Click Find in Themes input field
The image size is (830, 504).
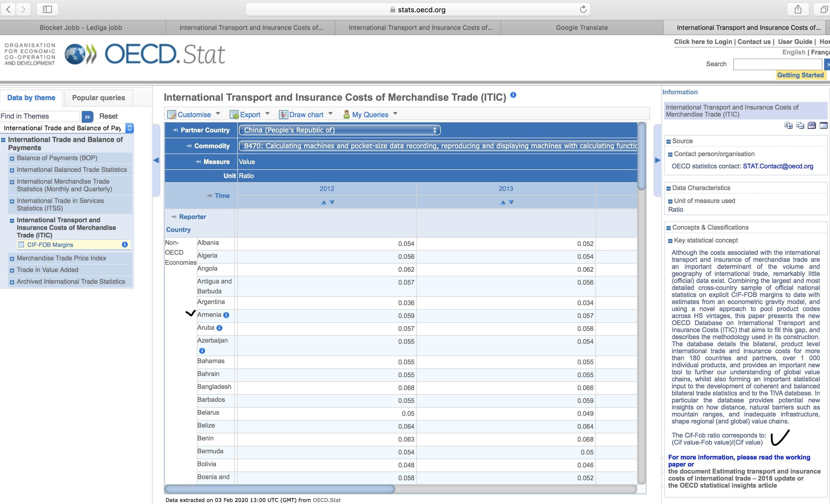coord(40,116)
